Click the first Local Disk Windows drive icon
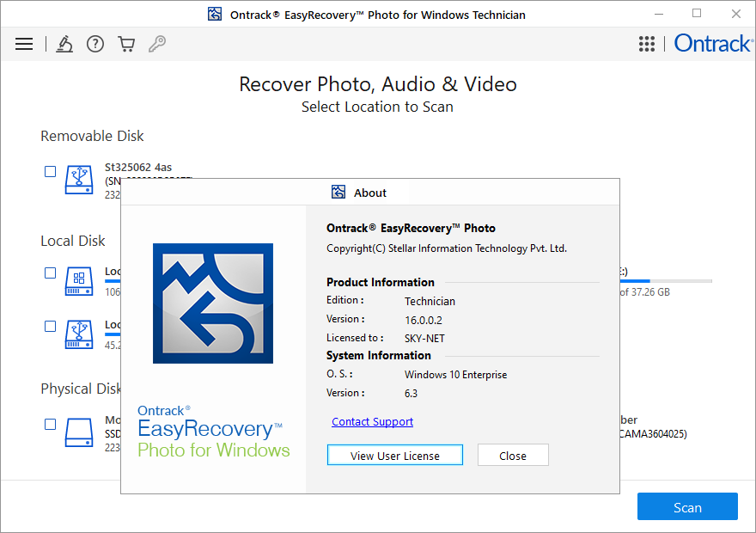 79,281
